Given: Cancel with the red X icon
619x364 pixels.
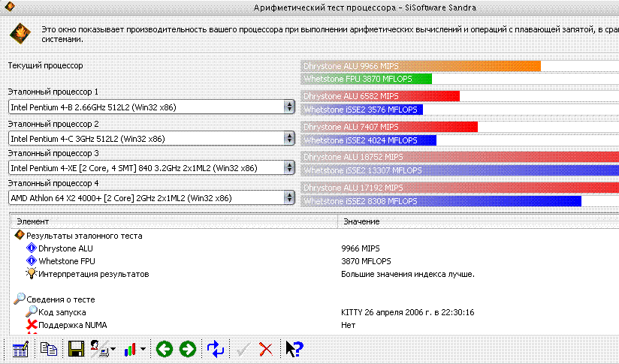Looking at the screenshot, I should pos(266,349).
